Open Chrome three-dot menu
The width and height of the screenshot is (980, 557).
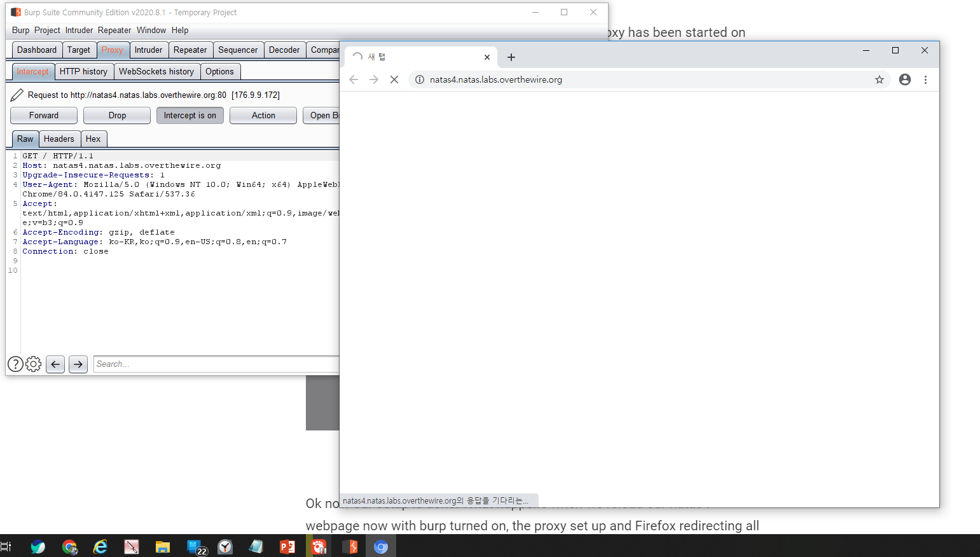click(925, 79)
